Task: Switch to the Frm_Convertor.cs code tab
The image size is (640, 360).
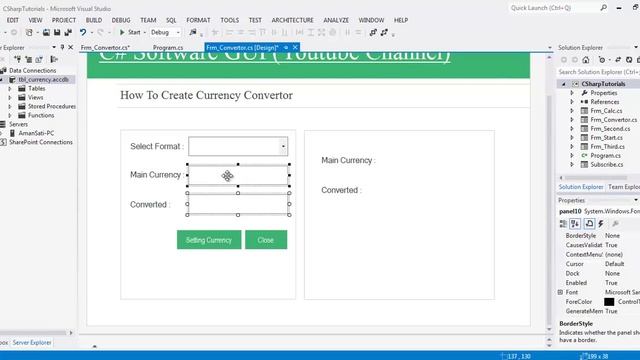Action: pos(105,47)
